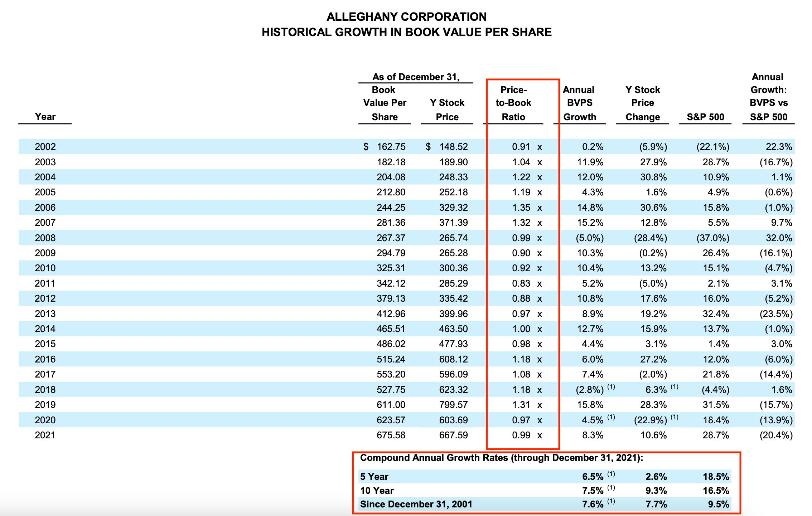The width and height of the screenshot is (812, 516).
Task: Click the '(37.0%)' S&P 500 value for 2008
Action: (x=713, y=238)
